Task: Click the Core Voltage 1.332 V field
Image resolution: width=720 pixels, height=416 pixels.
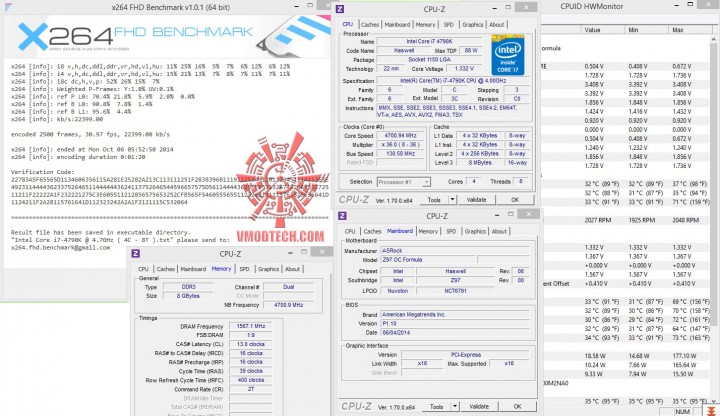Action: coord(464,69)
